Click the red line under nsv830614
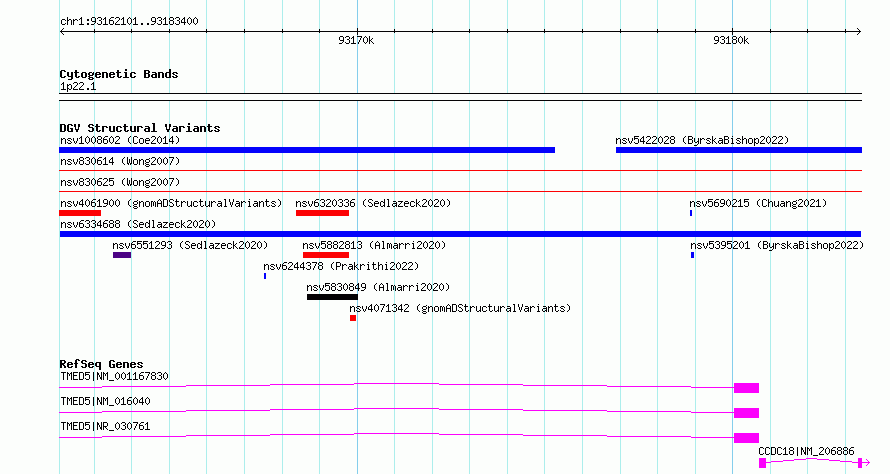This screenshot has width=890, height=474. [x=460, y=170]
